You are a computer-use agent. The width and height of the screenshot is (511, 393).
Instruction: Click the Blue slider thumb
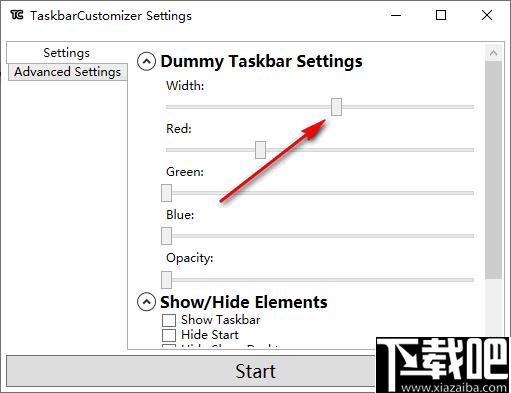(x=166, y=236)
